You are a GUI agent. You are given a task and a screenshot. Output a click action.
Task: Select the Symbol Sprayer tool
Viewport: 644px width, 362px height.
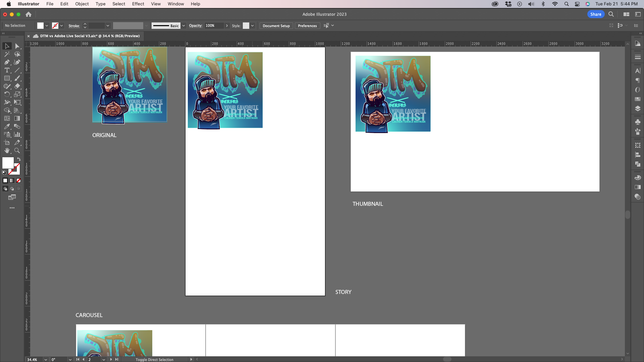click(x=7, y=134)
